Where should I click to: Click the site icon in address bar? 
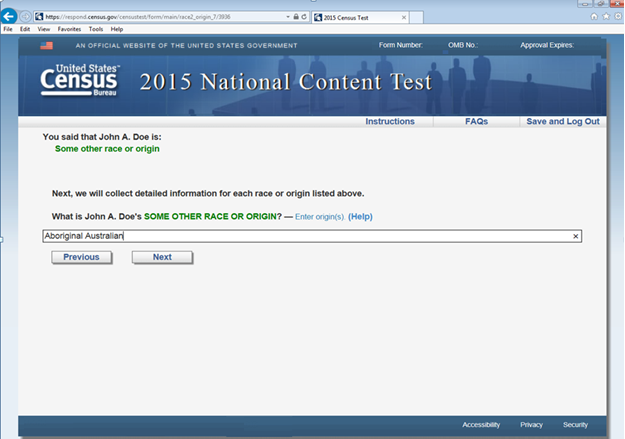[39, 17]
